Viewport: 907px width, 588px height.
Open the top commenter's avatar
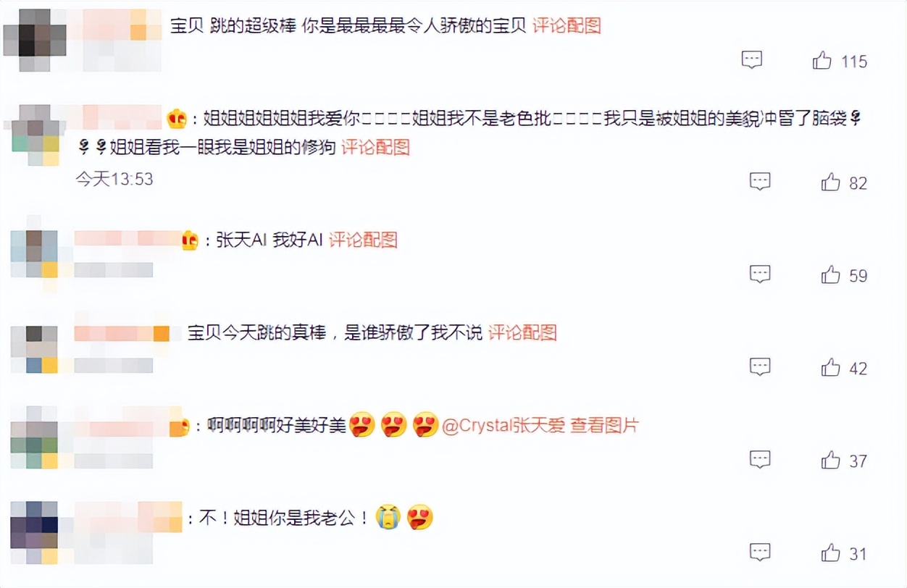(35, 40)
